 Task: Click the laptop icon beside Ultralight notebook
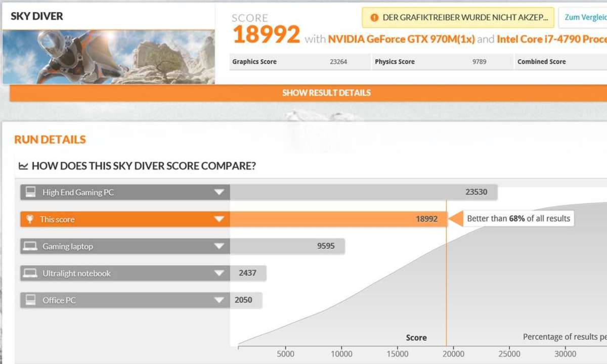tap(30, 273)
